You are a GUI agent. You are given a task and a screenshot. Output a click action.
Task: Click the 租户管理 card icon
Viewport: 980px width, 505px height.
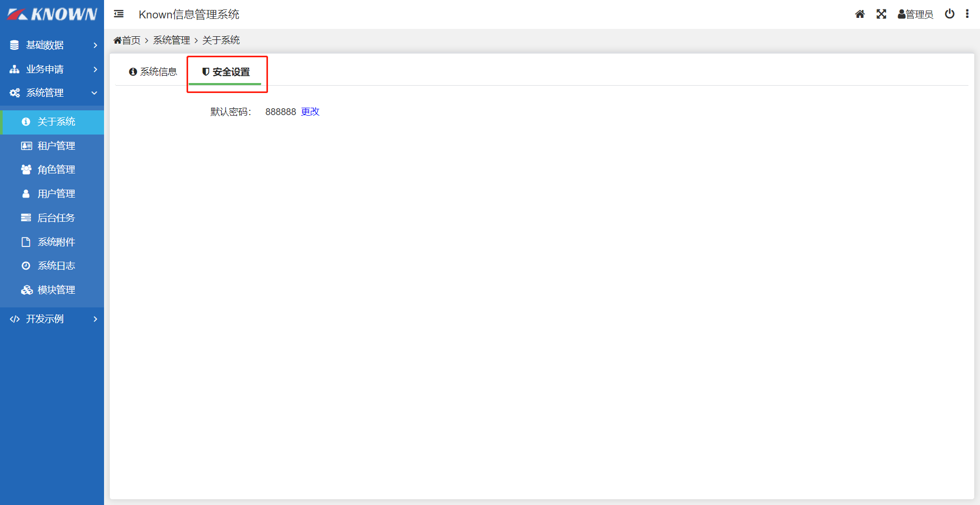point(26,146)
